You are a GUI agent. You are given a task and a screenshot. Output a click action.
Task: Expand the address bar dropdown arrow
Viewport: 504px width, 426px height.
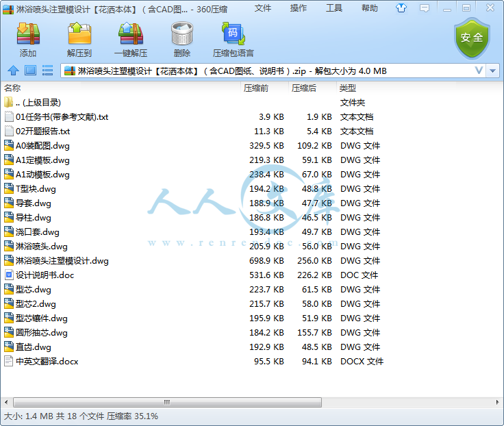493,71
